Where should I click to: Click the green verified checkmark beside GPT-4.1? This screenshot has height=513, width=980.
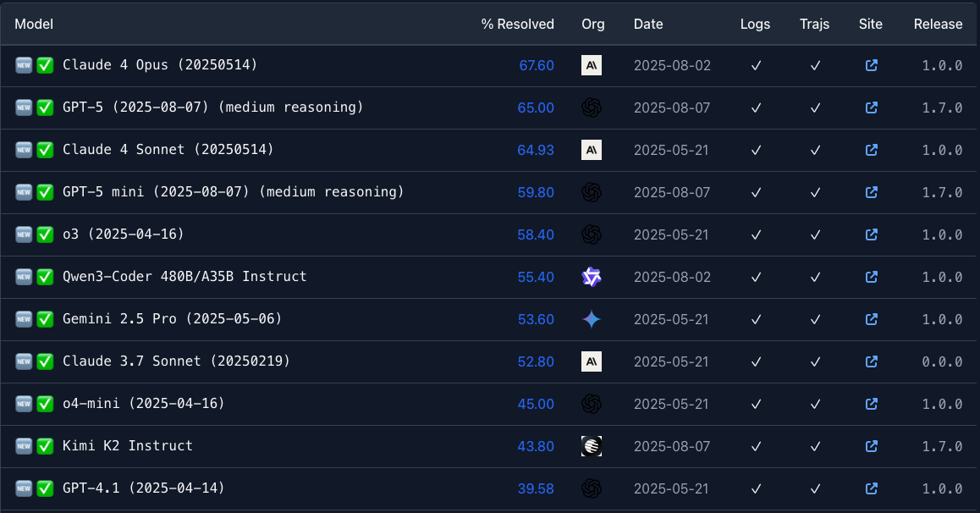point(45,488)
